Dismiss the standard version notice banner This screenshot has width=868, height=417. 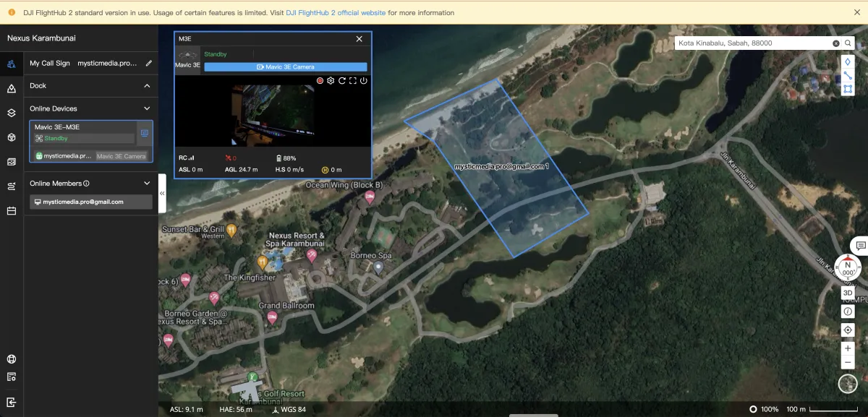coord(857,12)
